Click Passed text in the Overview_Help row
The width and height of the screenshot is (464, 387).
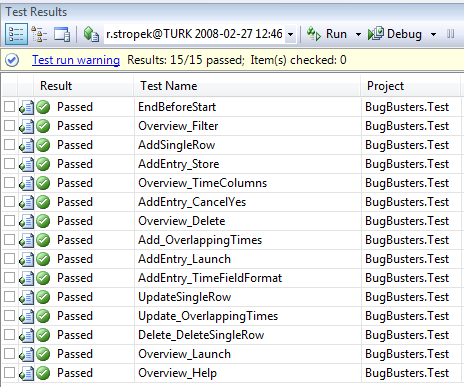[75, 373]
